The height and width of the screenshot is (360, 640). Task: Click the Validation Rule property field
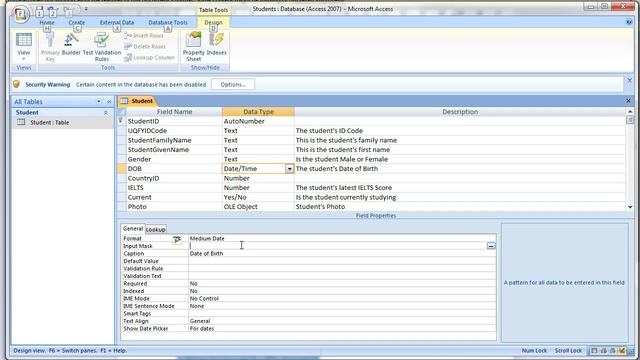coord(342,269)
